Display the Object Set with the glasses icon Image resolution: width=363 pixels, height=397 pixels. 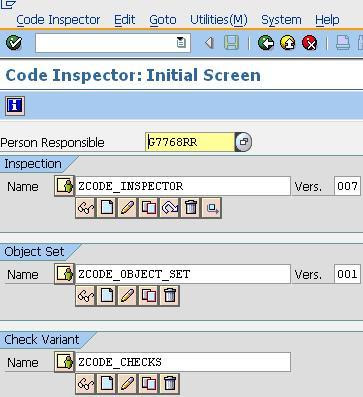[86, 296]
